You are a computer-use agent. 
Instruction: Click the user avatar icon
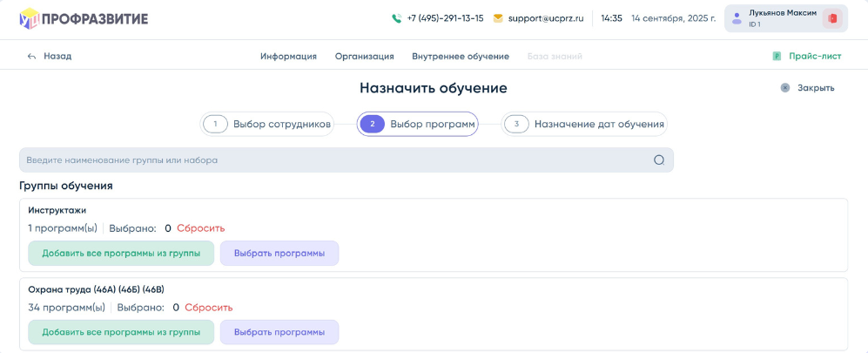coord(737,18)
